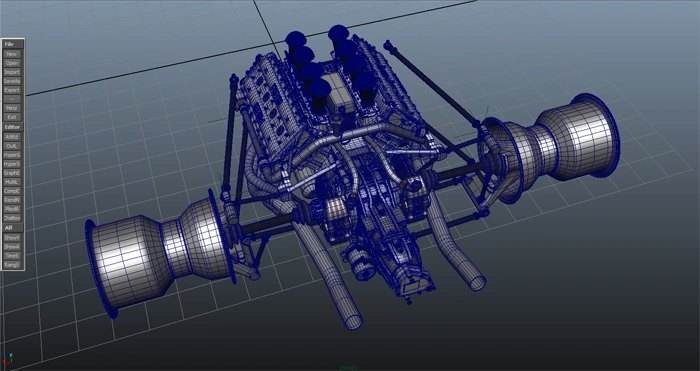
Task: Click the dashes button below Export
Action: tap(12, 99)
